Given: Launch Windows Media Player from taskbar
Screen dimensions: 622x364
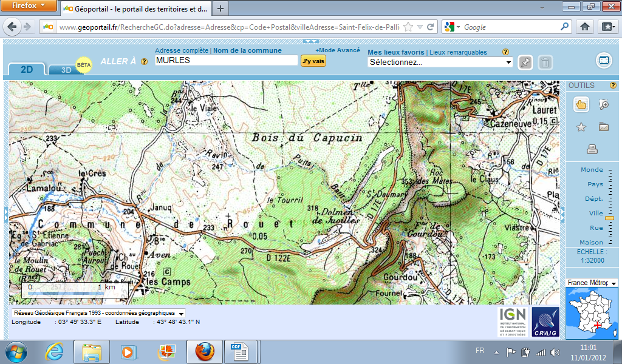Looking at the screenshot, I should tap(128, 352).
